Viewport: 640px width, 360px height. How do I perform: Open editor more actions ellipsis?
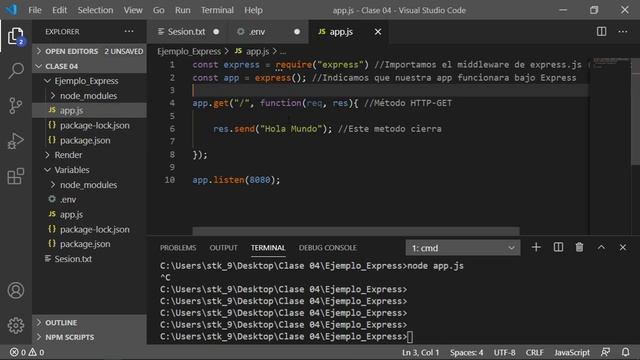623,31
